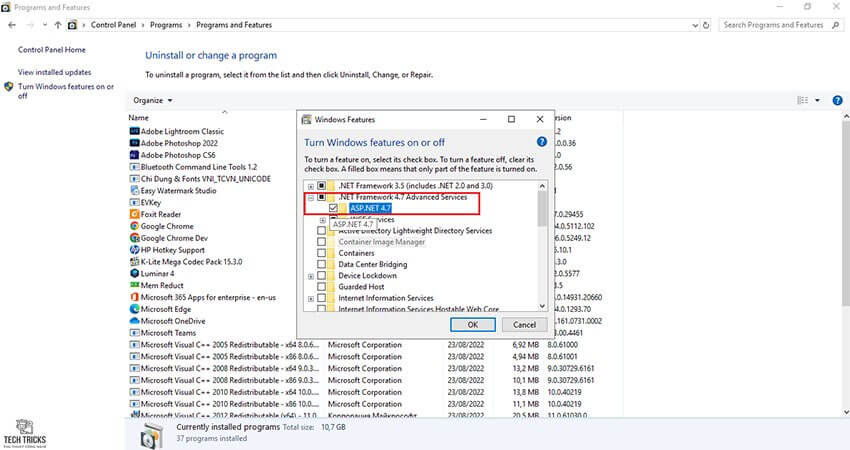This screenshot has width=850, height=450.
Task: Sort programs by Name column header
Action: (x=138, y=118)
